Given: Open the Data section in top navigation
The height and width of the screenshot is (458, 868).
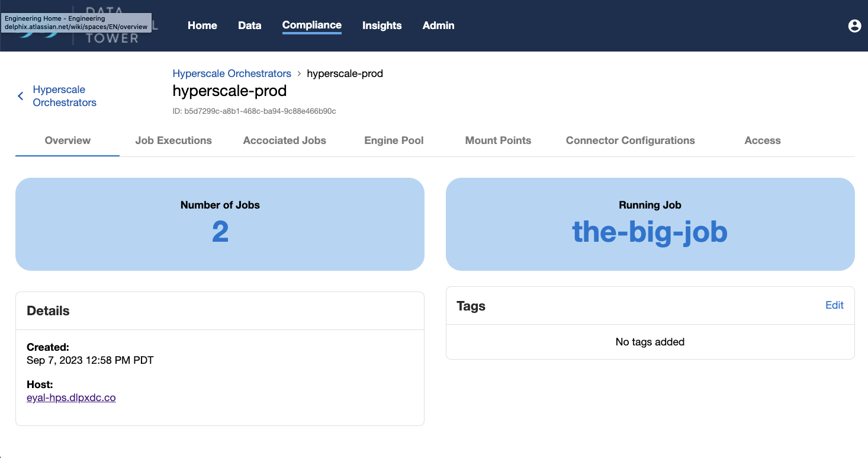Looking at the screenshot, I should pyautogui.click(x=249, y=25).
